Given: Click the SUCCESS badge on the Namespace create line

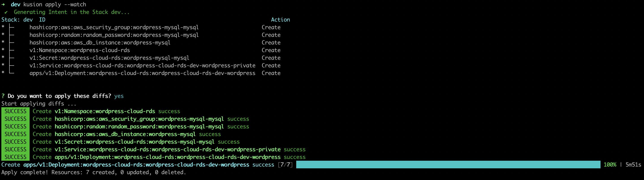Looking at the screenshot, I should [x=15, y=111].
